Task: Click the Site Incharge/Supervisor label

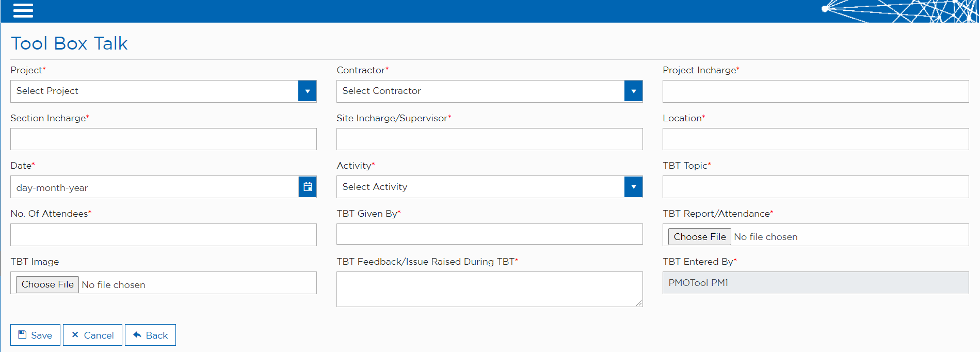Action: tap(394, 118)
